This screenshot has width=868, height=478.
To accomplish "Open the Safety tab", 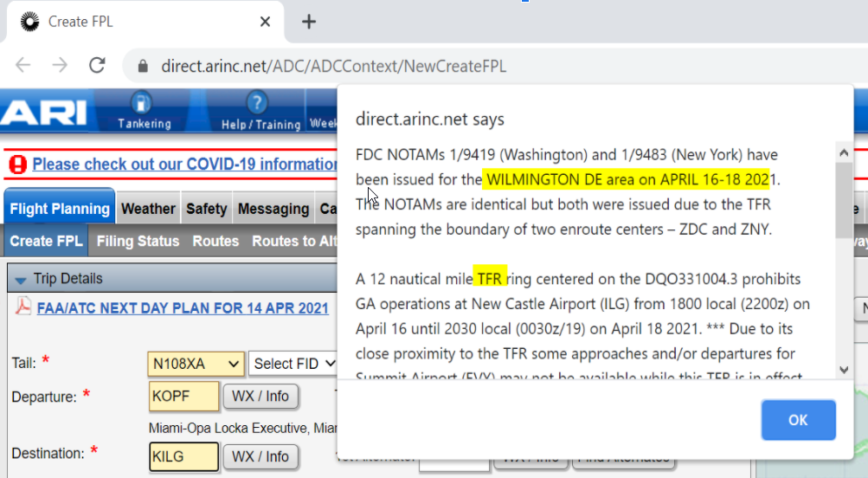I will (x=207, y=209).
